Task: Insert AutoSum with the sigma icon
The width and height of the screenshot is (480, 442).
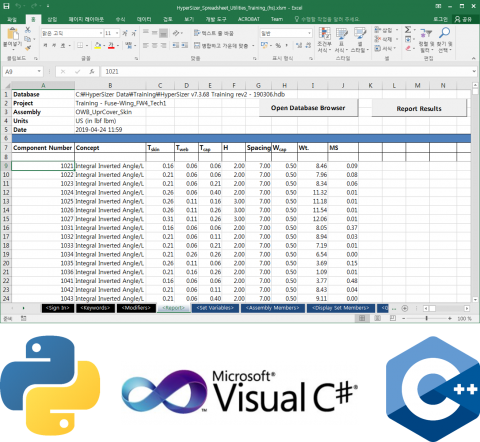Action: pos(408,30)
